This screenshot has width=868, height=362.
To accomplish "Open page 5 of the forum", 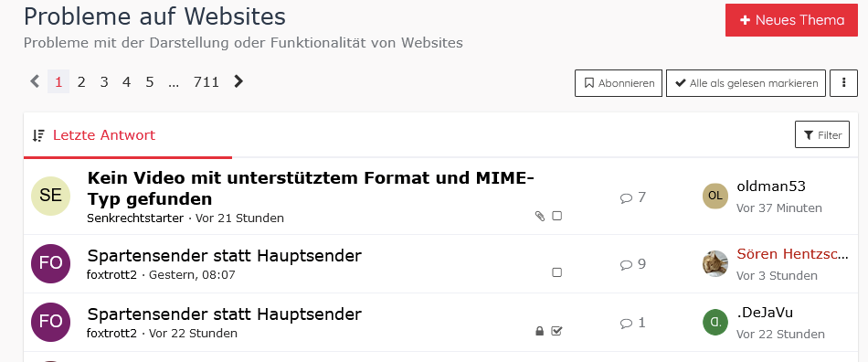I will [x=150, y=82].
